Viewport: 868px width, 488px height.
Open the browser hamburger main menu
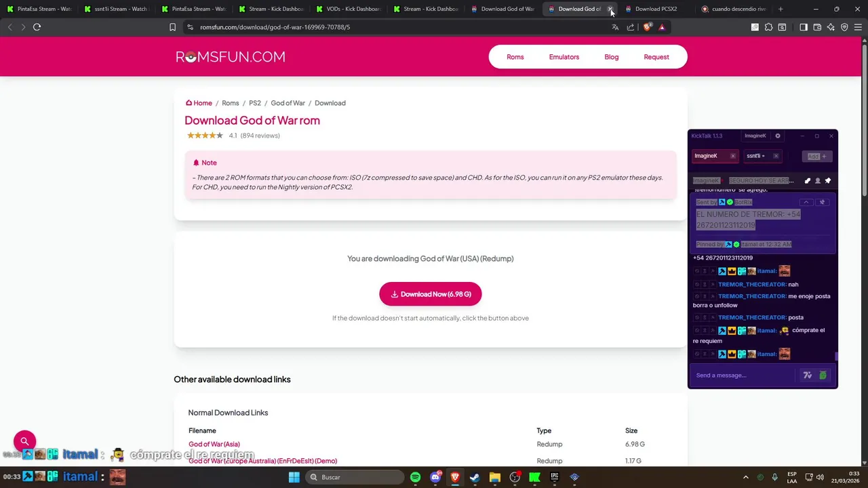[858, 27]
